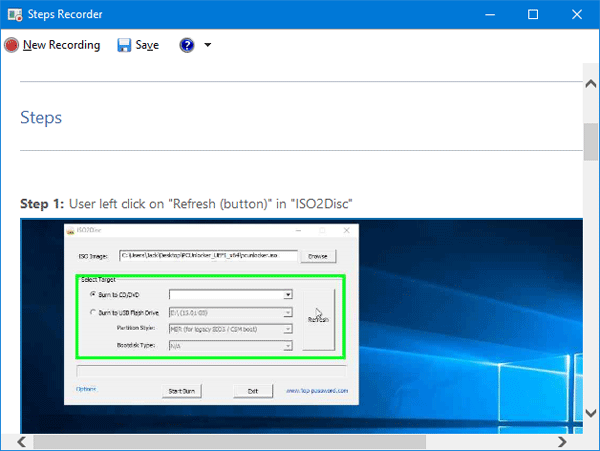Click the vertical scrollbar thumb
The image size is (600, 451).
click(591, 140)
